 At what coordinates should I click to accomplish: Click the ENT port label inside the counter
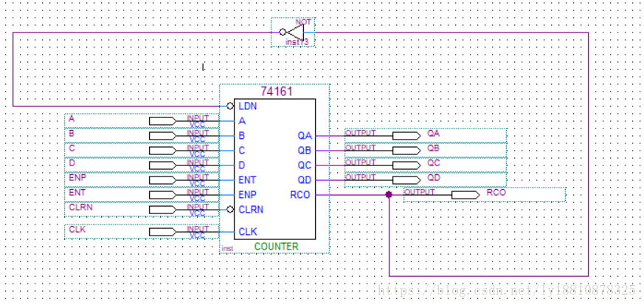click(x=247, y=180)
